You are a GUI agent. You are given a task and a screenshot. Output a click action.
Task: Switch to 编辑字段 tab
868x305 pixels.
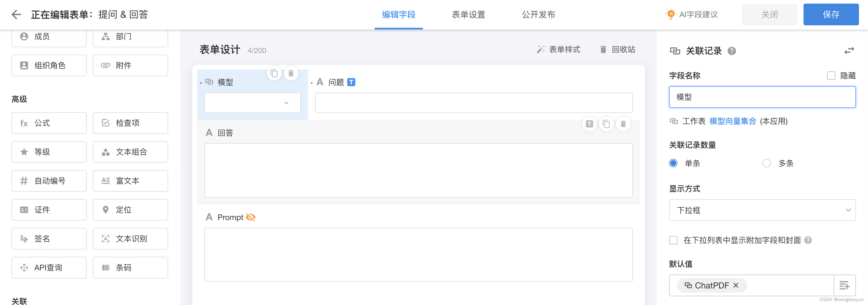point(398,15)
